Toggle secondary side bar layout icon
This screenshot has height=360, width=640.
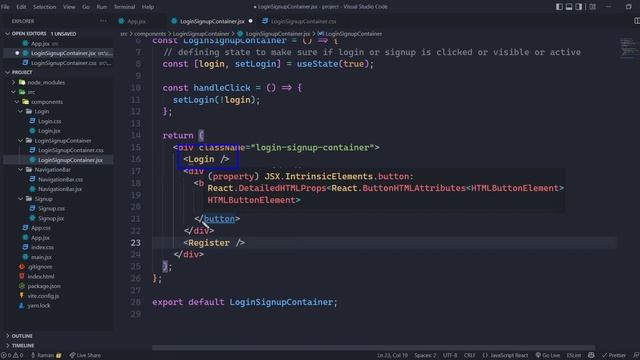[578, 7]
